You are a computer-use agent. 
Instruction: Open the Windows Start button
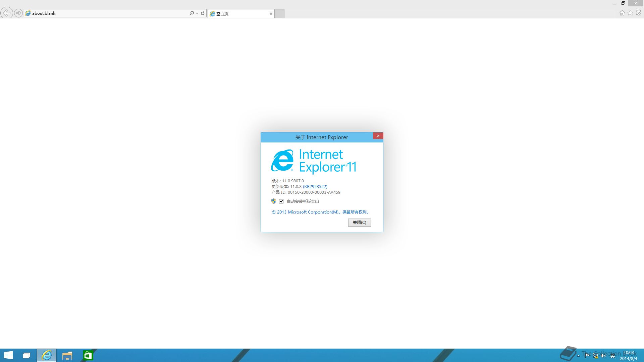click(x=8, y=355)
